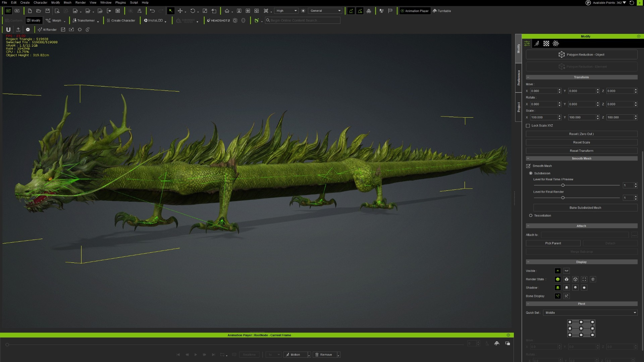This screenshot has width=644, height=362.
Task: Collapse the Transform section header
Action: [582, 77]
